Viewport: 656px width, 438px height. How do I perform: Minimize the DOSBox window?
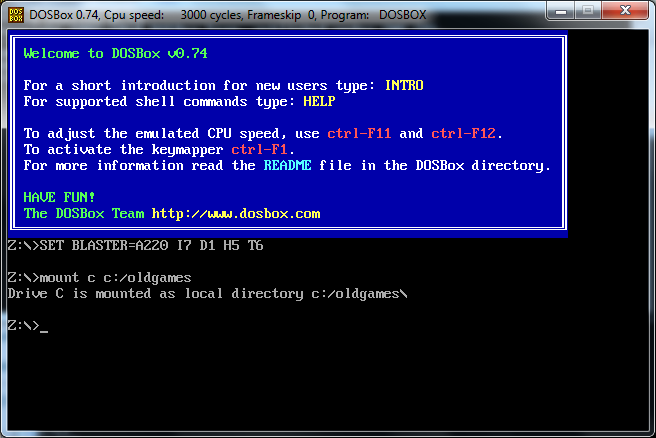[x=561, y=10]
